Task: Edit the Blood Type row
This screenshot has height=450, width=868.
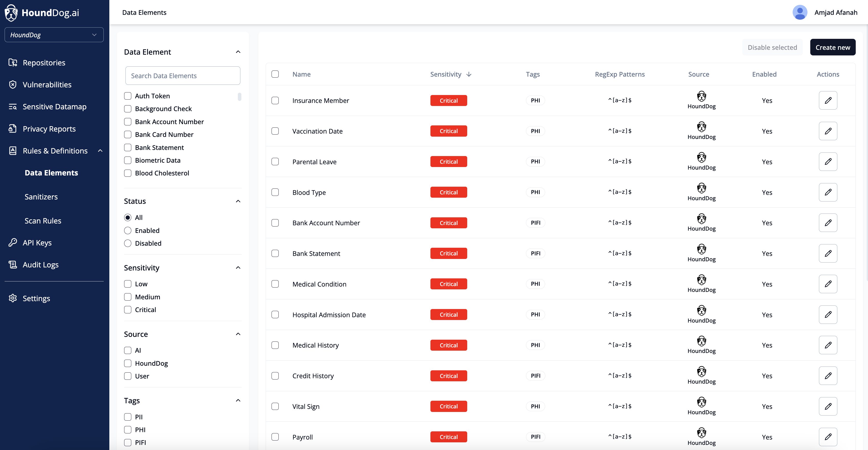Action: pyautogui.click(x=828, y=192)
